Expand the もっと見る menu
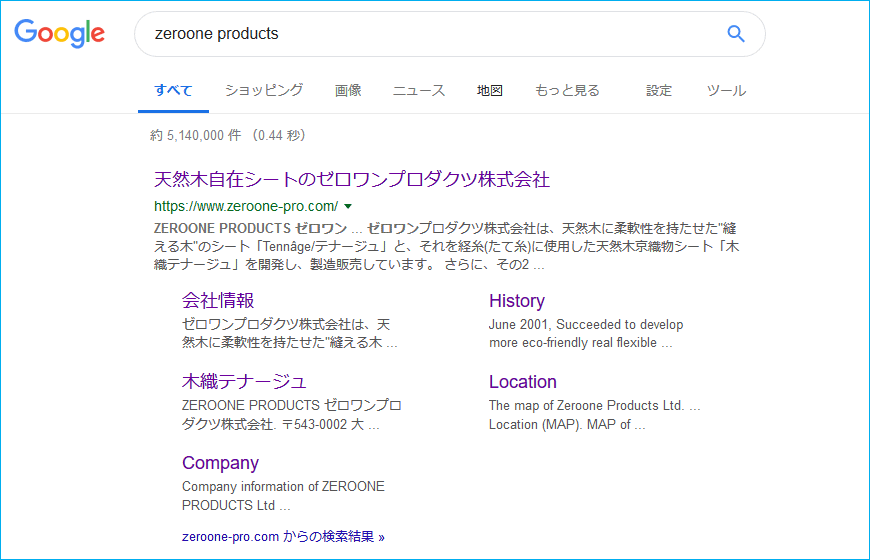Viewport: 870px width, 560px height. 567,90
